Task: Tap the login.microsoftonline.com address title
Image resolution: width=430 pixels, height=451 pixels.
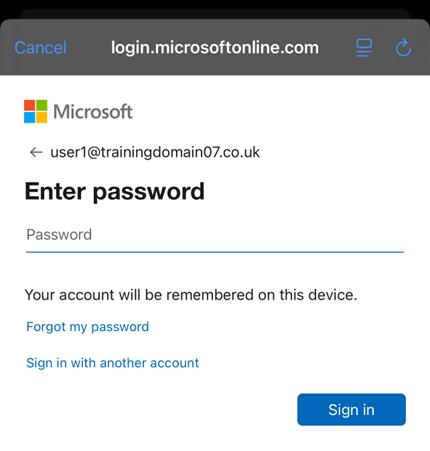Action: point(215,48)
